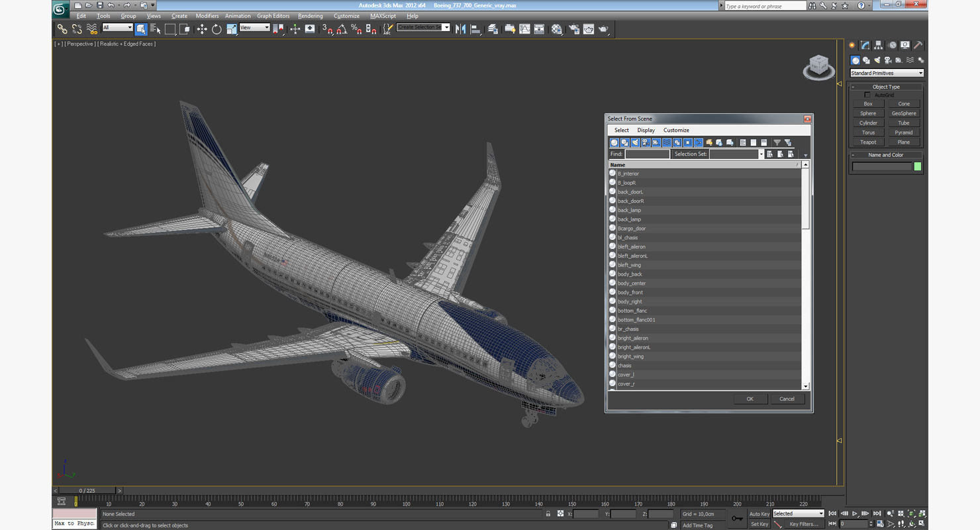Click the Unlink Selection tool
Image resolution: width=980 pixels, height=530 pixels.
click(77, 29)
